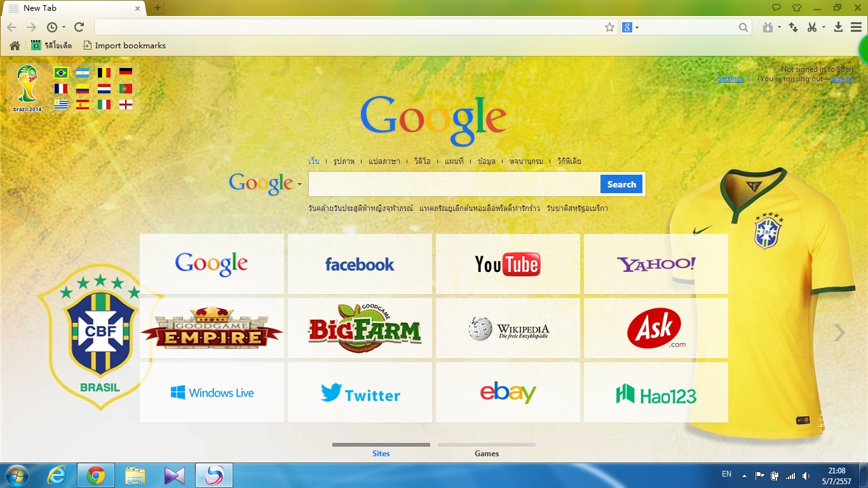This screenshot has height=488, width=868.
Task: Open the speech bubble feedback icon
Action: click(776, 8)
